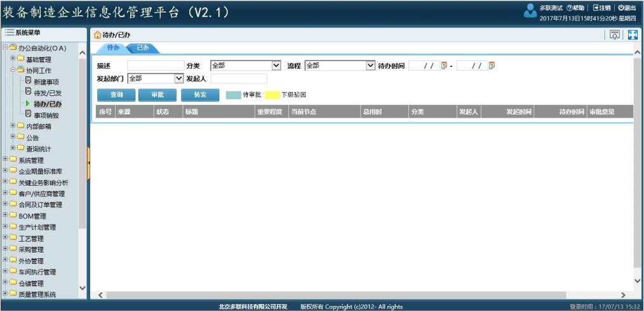This screenshot has width=644, height=311.
Task: Click the 系统菜单 list icon
Action: (x=10, y=32)
